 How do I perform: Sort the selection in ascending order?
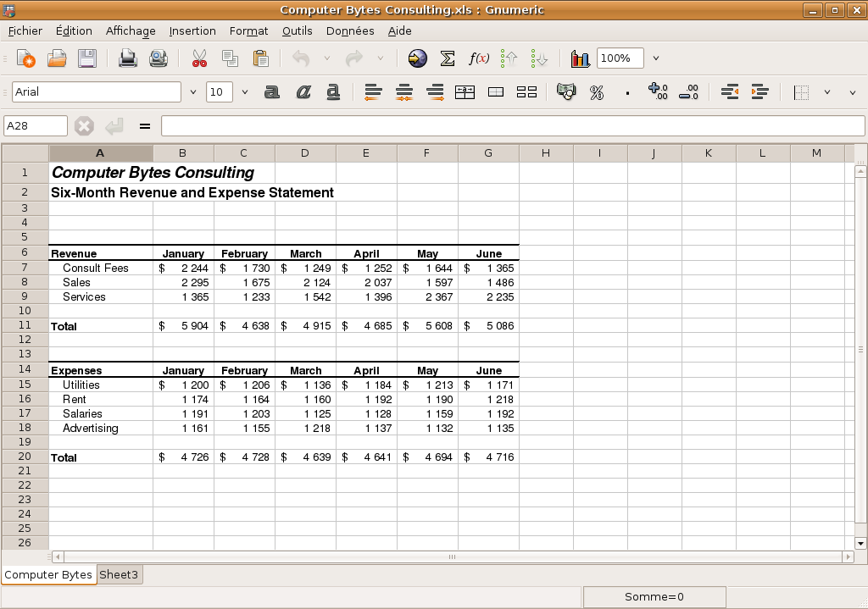click(509, 58)
